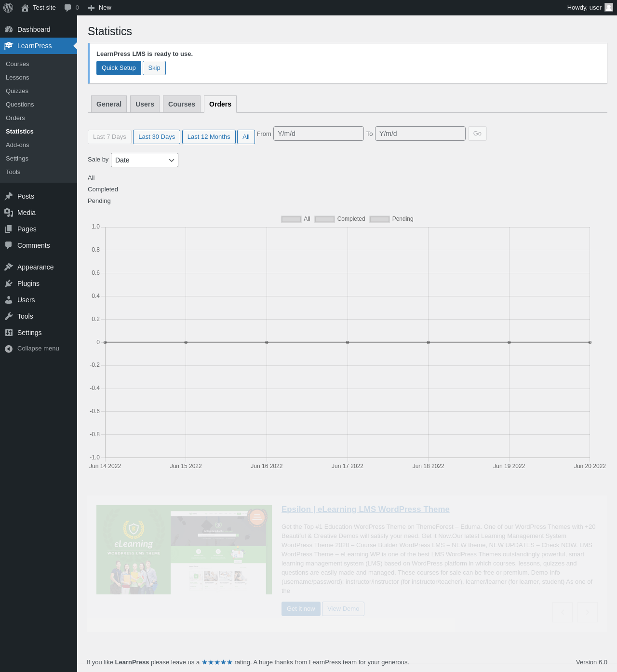Click the Jun 19 2022 chart data point
Screen dimensions: 617x672
[509, 342]
